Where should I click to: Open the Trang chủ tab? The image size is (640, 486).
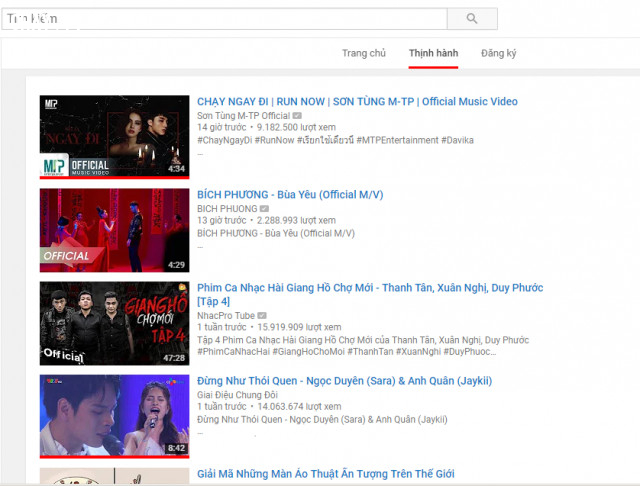(364, 53)
